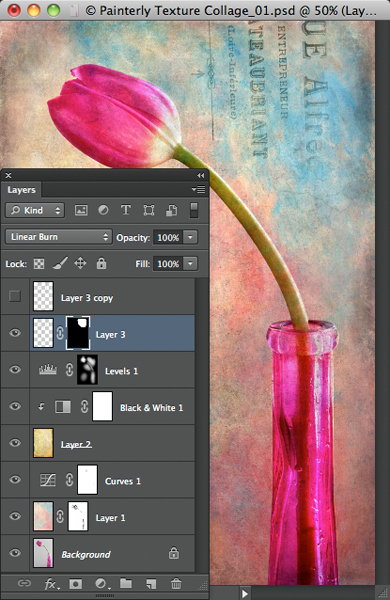Image resolution: width=390 pixels, height=600 pixels.
Task: Open the Kind filter type dropdown
Action: click(35, 210)
